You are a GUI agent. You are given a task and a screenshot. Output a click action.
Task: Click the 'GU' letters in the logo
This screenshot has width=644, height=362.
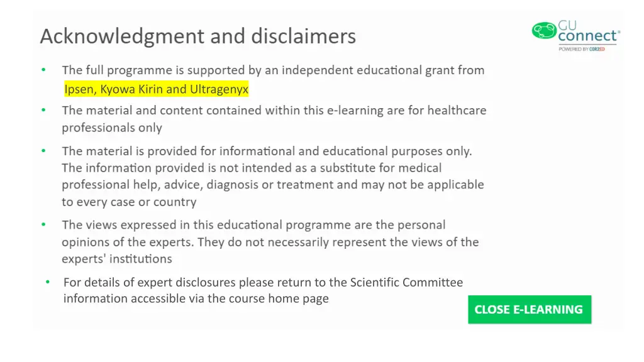coord(567,25)
